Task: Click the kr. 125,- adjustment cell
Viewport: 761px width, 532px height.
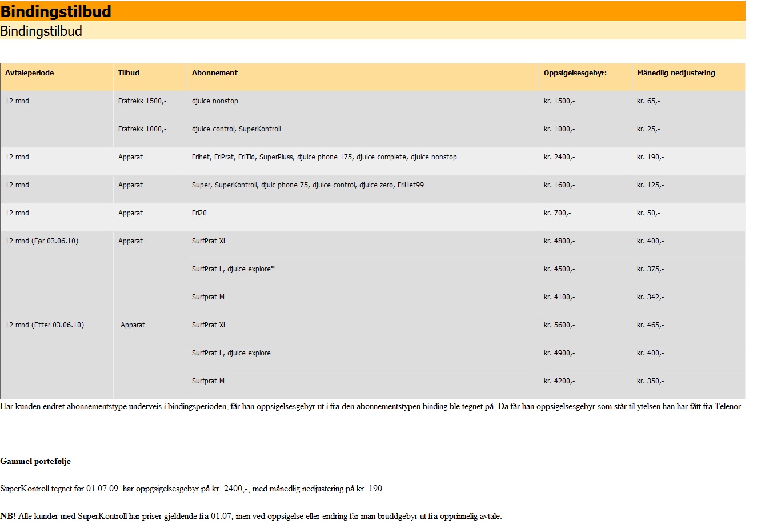Action: [x=688, y=189]
